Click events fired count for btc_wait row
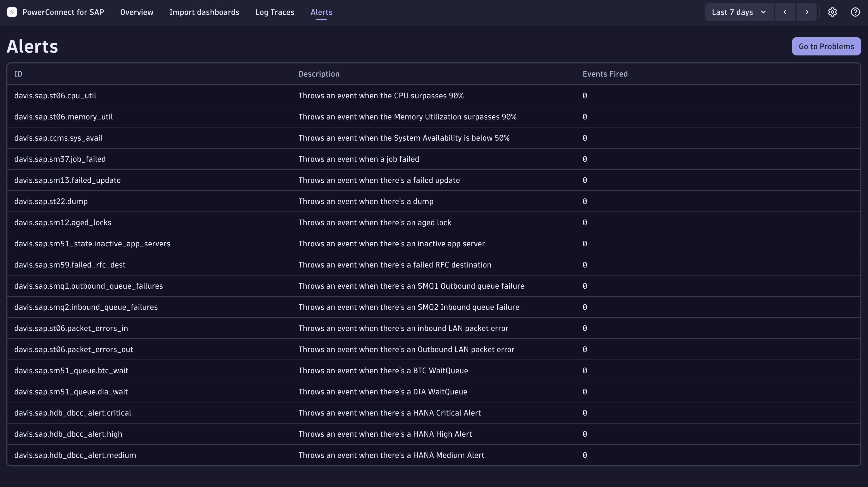 [585, 371]
